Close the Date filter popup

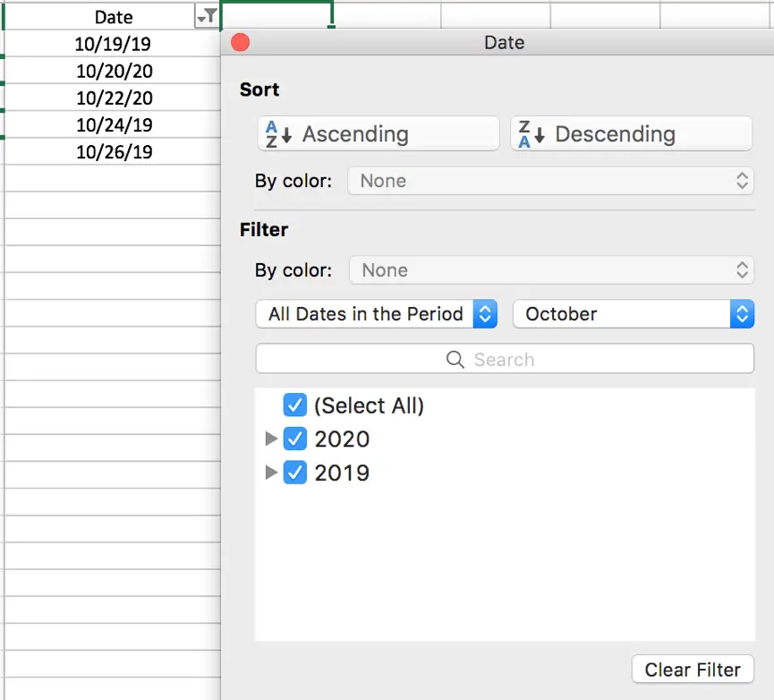[240, 43]
